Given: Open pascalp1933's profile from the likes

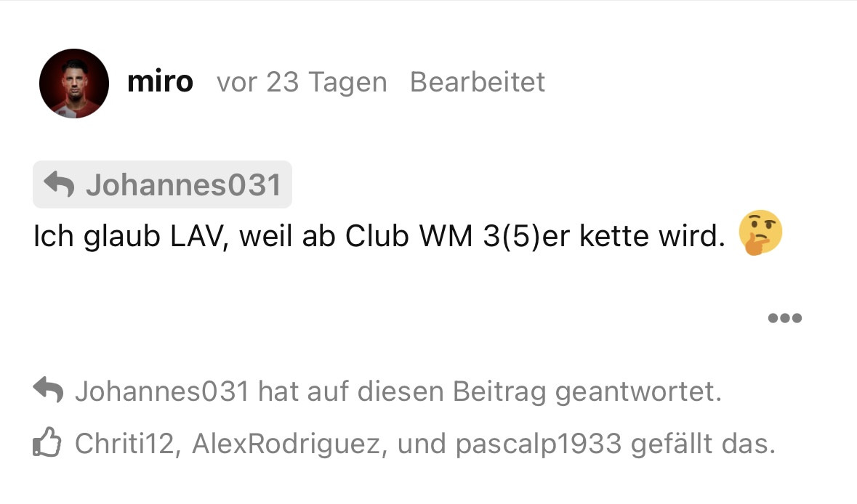Looking at the screenshot, I should pyautogui.click(x=539, y=444).
